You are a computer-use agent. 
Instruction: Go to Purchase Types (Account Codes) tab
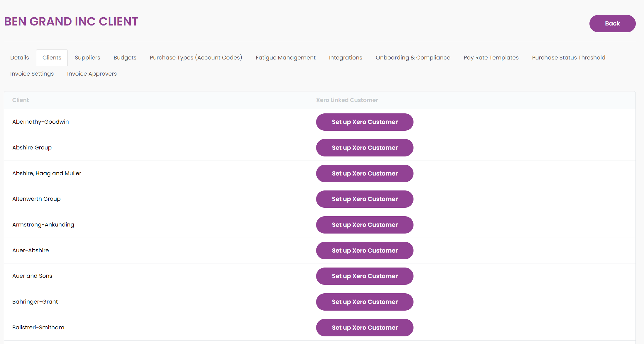coord(196,57)
